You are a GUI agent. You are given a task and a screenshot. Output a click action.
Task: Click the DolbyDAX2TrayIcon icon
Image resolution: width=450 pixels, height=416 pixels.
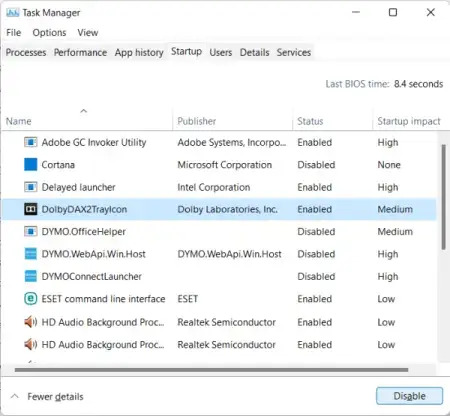[30, 209]
